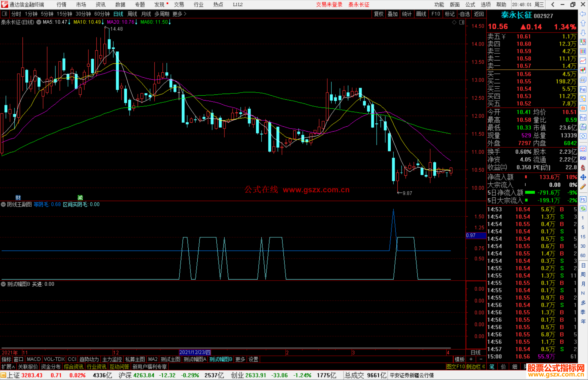Click the circle O sidebar icon
This screenshot has width=588, height=380.
coord(583,136)
